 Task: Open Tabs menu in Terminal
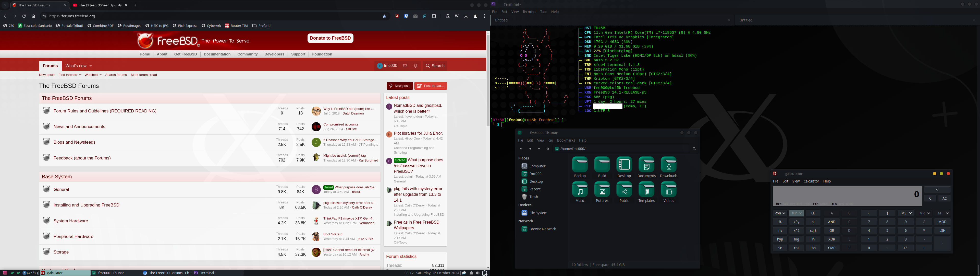544,12
